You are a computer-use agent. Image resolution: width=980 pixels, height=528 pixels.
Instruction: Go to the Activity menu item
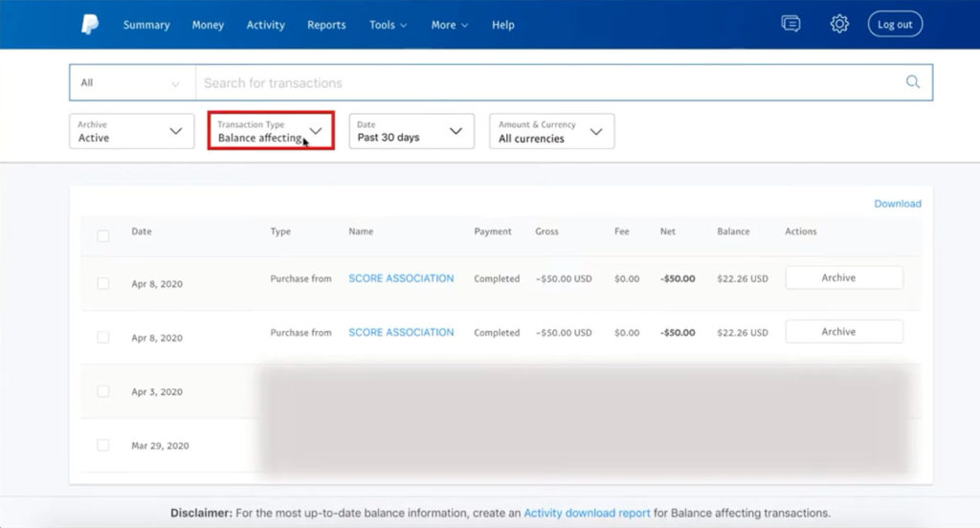(265, 25)
